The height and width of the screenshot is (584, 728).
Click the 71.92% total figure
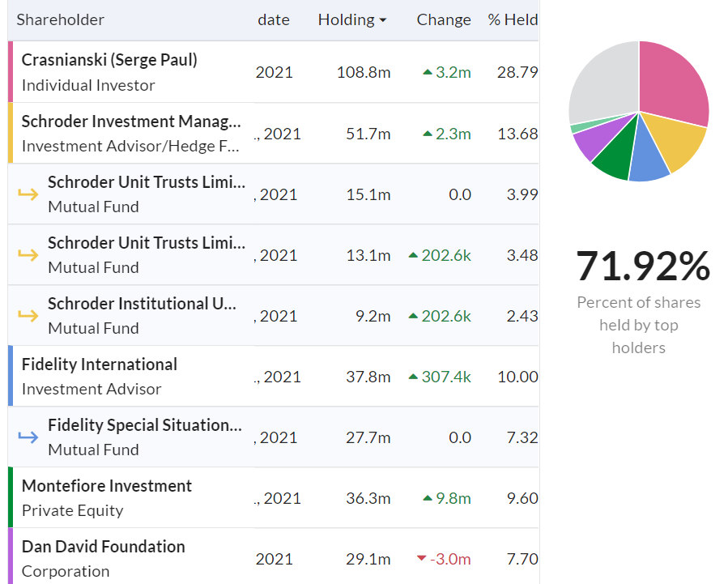click(x=643, y=266)
